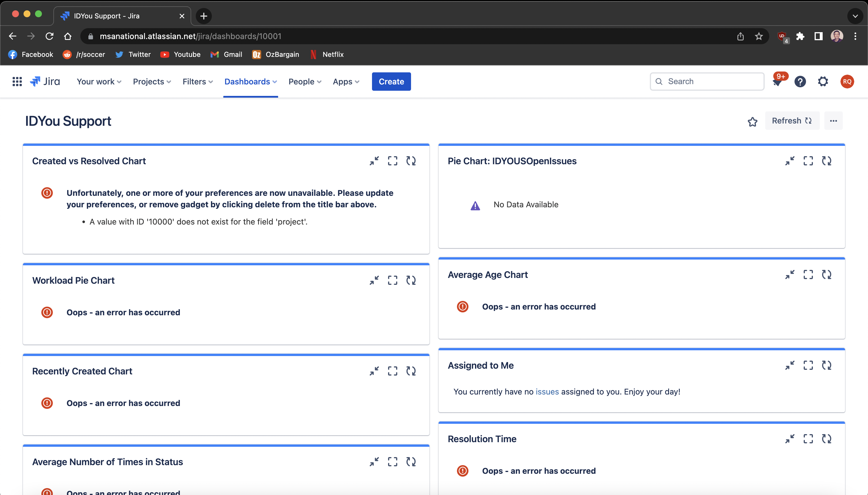Image resolution: width=868 pixels, height=495 pixels.
Task: Minimize the Created vs Resolved Chart gadget
Action: point(374,161)
